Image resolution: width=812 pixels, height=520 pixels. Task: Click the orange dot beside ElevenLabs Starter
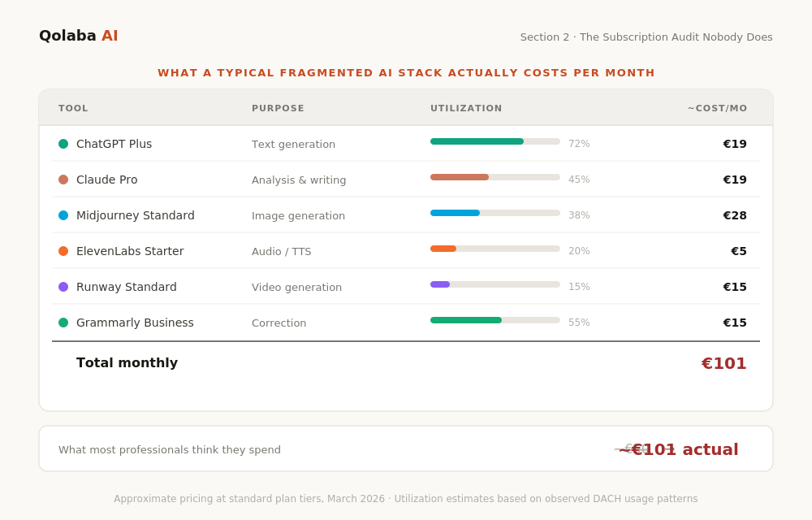click(63, 251)
